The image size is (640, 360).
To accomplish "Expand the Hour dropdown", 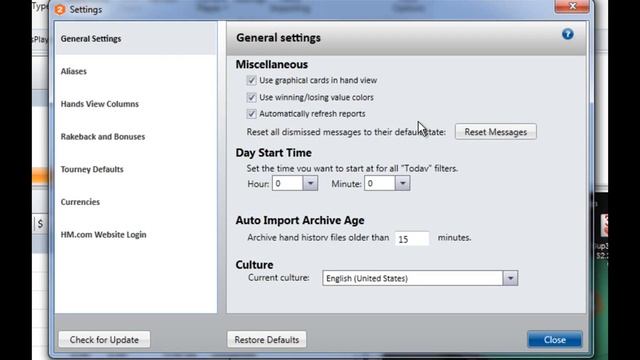I will [310, 184].
